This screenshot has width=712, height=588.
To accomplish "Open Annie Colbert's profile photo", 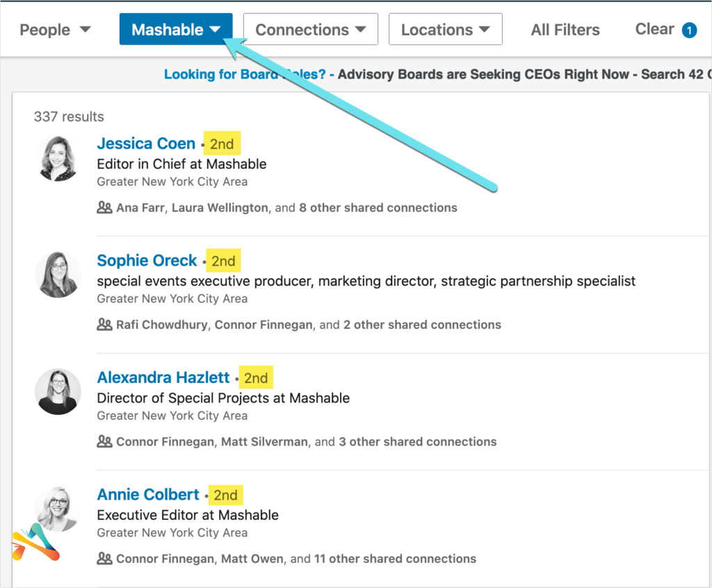I will coord(58,509).
